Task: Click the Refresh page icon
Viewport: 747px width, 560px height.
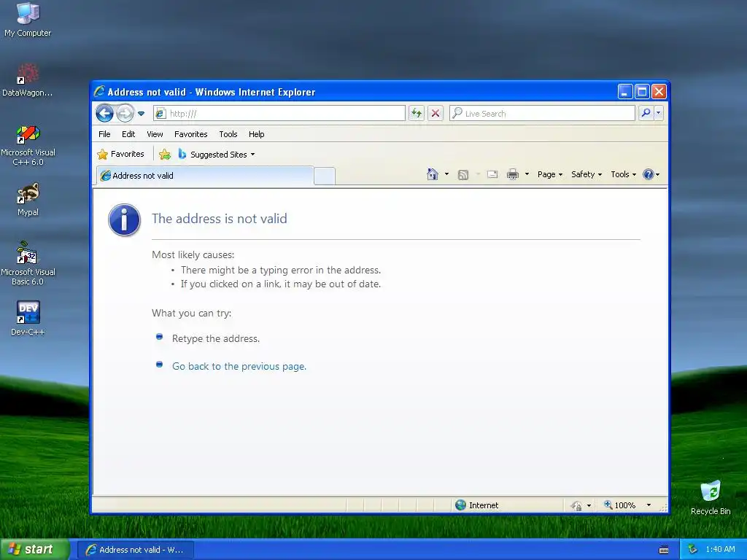Action: click(x=417, y=113)
